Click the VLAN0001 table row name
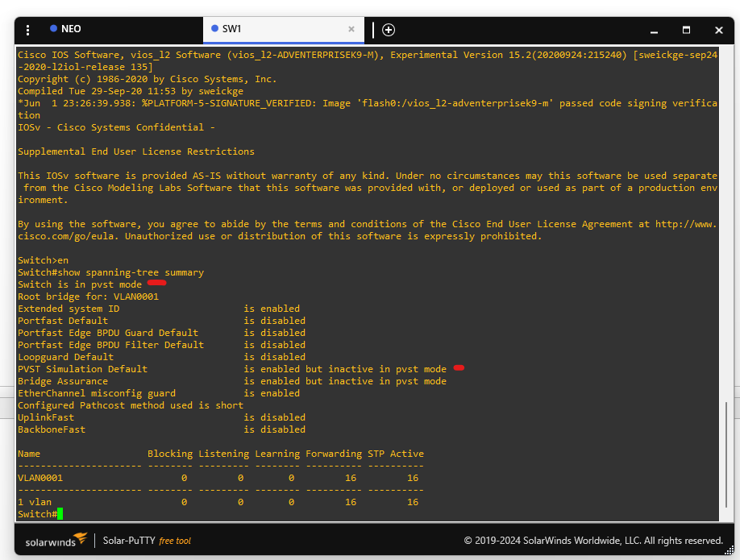 (40, 478)
